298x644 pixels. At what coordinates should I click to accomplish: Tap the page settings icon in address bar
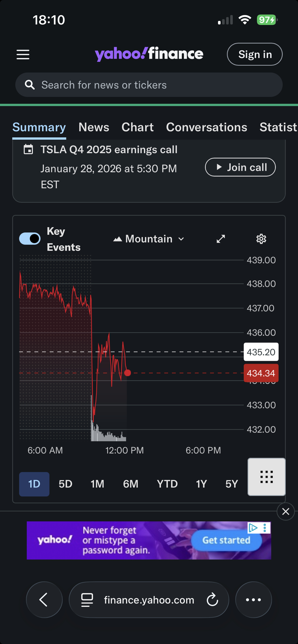point(87,600)
